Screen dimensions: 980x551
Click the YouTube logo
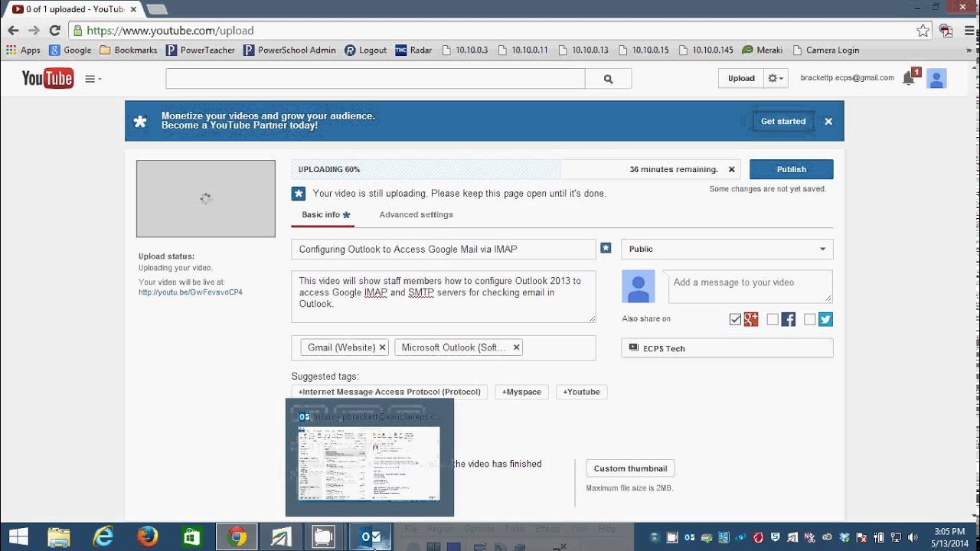pyautogui.click(x=47, y=78)
